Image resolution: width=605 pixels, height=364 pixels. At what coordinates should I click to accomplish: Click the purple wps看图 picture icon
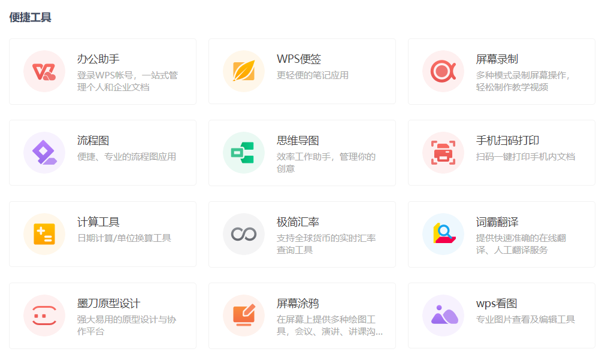443,316
